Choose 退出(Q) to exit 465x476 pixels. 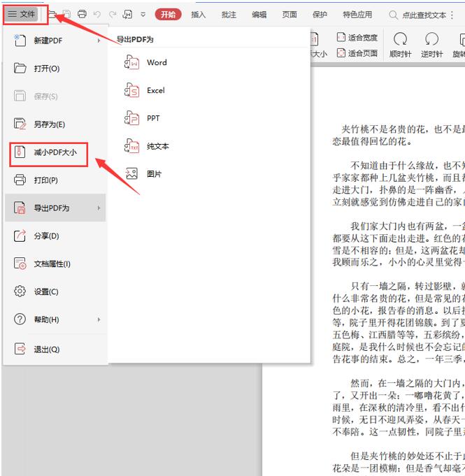55,349
